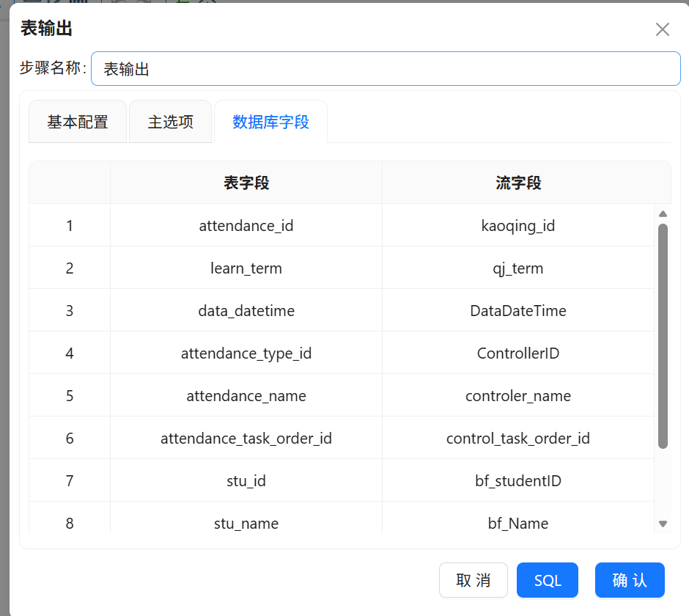This screenshot has width=689, height=616.
Task: Click the attendance_type_id cell
Action: (x=246, y=353)
